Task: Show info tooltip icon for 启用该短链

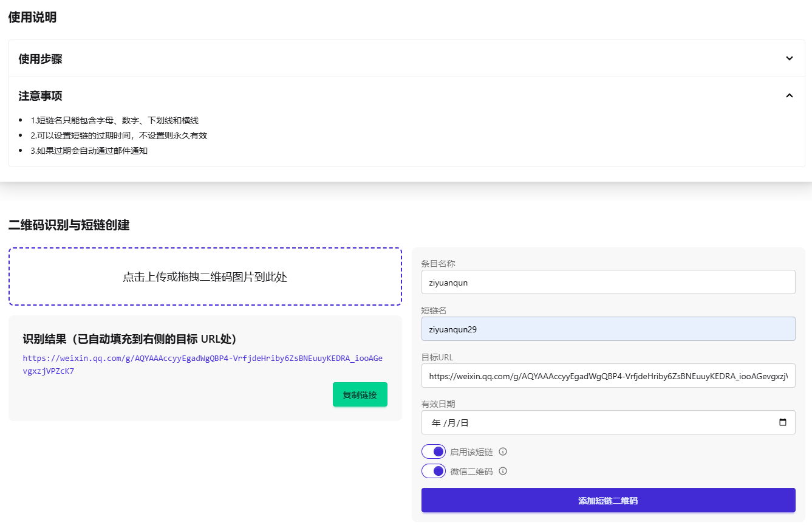Action: tap(503, 451)
